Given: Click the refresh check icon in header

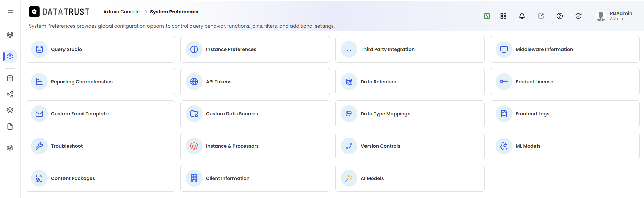Looking at the screenshot, I should [x=578, y=16].
